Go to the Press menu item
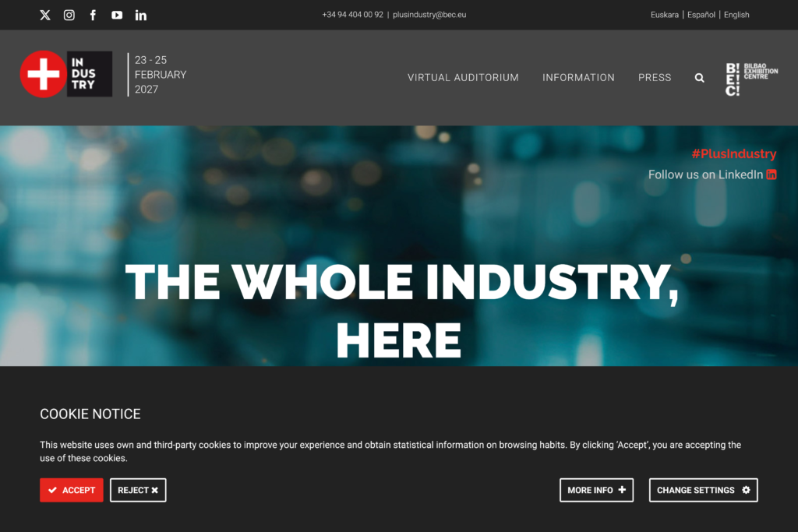 click(x=655, y=78)
